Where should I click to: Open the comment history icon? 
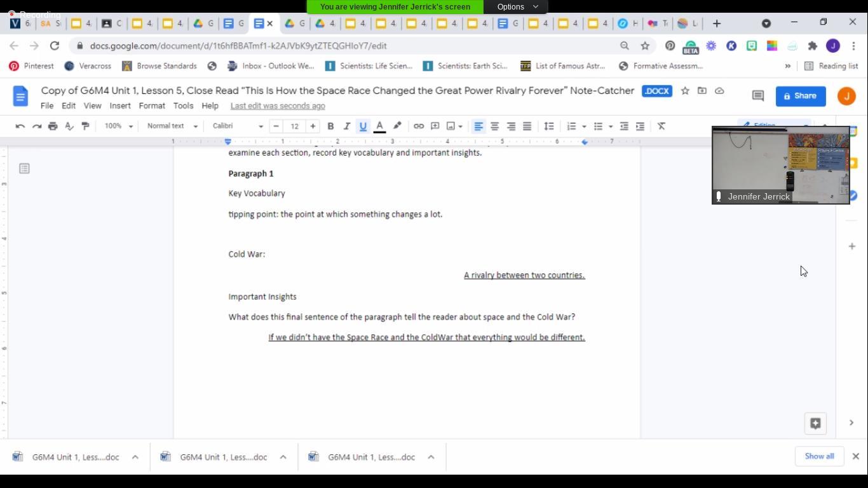pyautogui.click(x=757, y=96)
